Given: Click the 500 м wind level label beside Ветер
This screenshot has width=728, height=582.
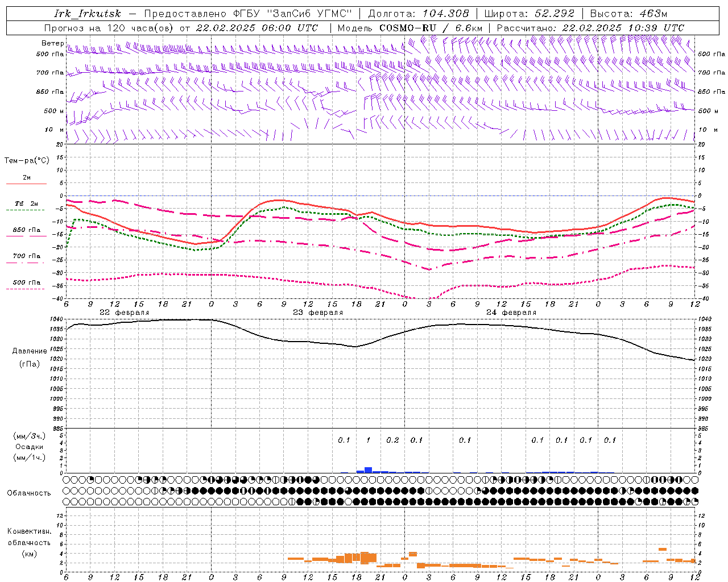Looking at the screenshot, I should click(55, 111).
